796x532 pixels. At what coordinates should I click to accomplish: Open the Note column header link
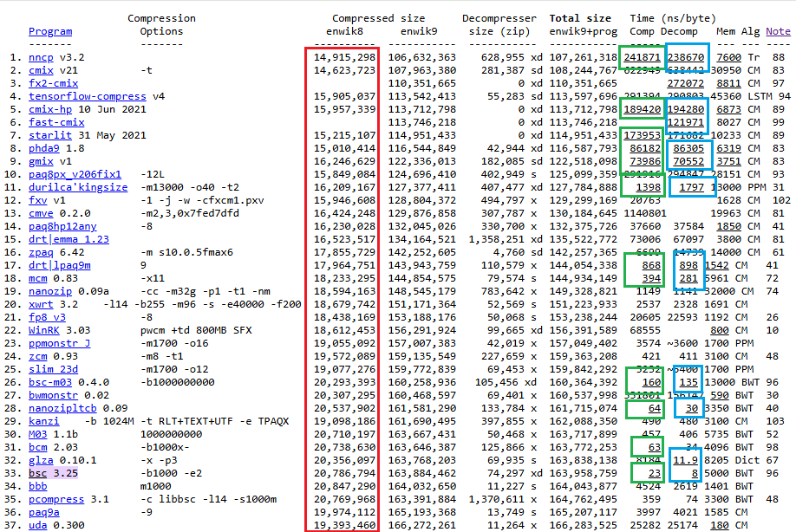tap(778, 31)
